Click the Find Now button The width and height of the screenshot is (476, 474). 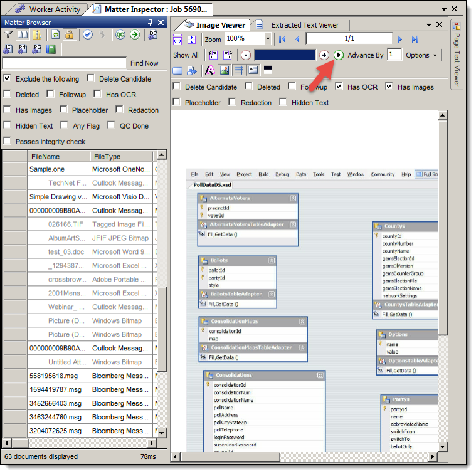click(144, 63)
